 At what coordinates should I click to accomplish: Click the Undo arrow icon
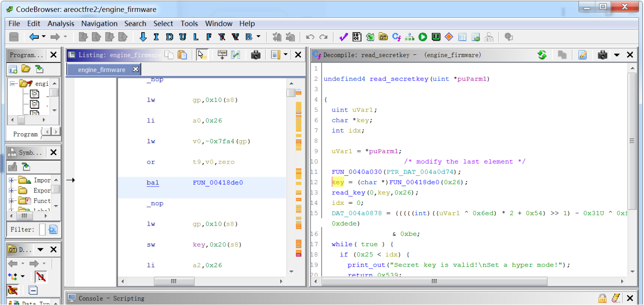(310, 37)
